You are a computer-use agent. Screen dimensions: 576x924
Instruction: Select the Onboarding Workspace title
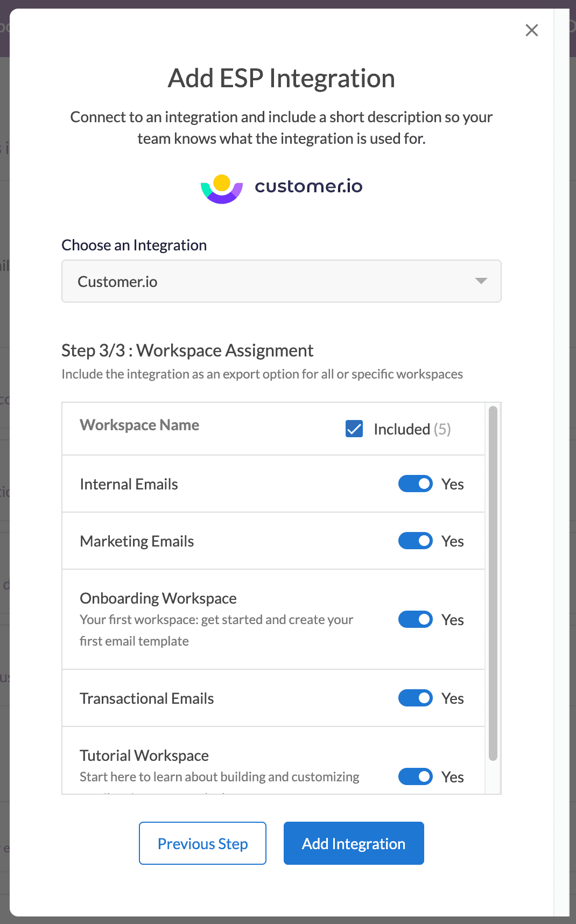coord(158,598)
